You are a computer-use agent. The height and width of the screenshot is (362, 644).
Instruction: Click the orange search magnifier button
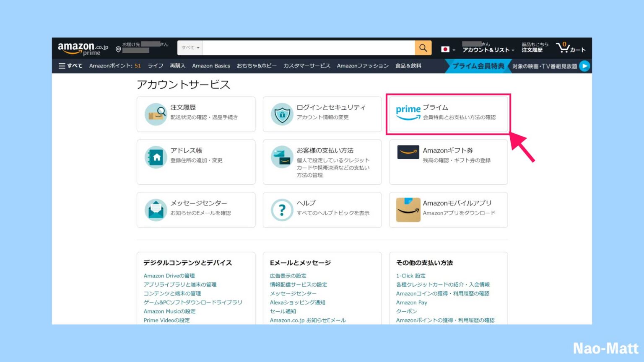coord(423,48)
